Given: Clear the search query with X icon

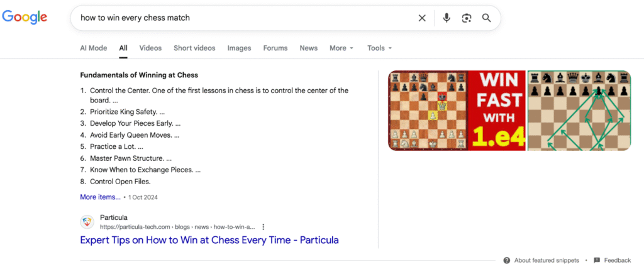Looking at the screenshot, I should tap(422, 18).
